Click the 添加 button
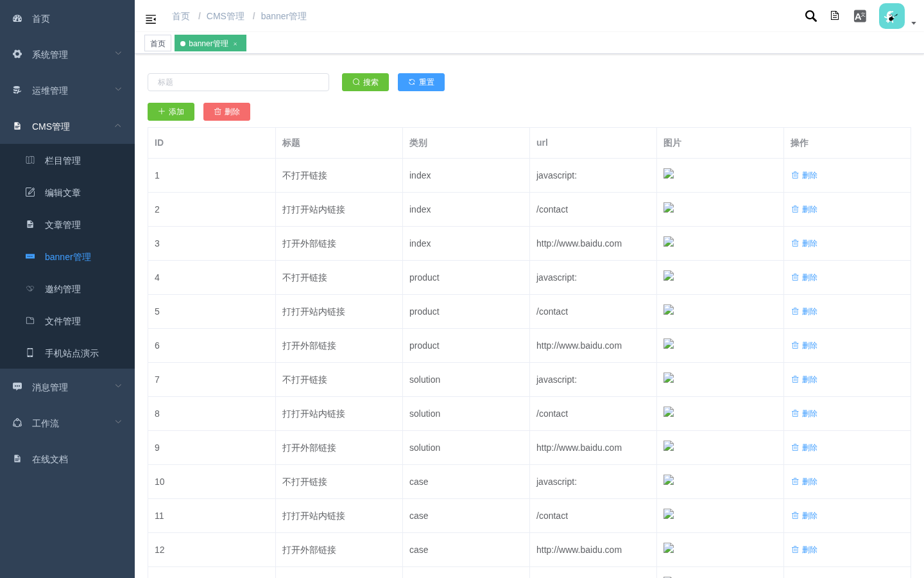Screen dimensions: 924x578 [171, 112]
